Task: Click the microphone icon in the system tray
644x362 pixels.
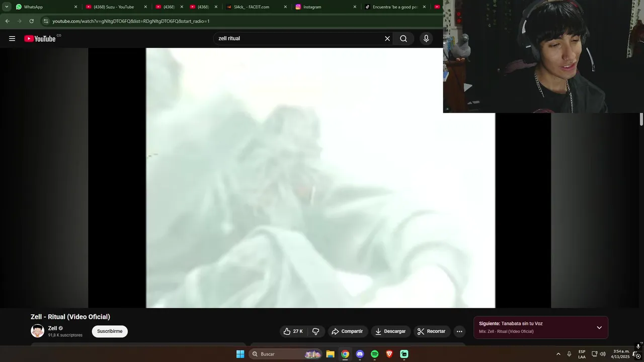Action: pyautogui.click(x=569, y=354)
